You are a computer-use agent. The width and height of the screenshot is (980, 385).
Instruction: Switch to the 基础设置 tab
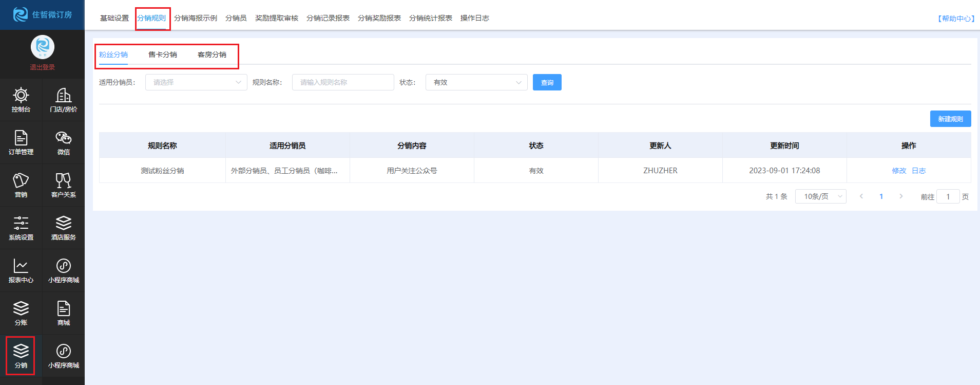point(114,18)
